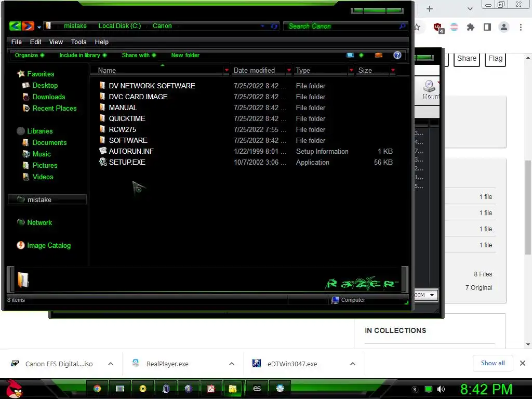Image resolution: width=532 pixels, height=399 pixels.
Task: Open a new Chrome tab with plus
Action: 430,9
